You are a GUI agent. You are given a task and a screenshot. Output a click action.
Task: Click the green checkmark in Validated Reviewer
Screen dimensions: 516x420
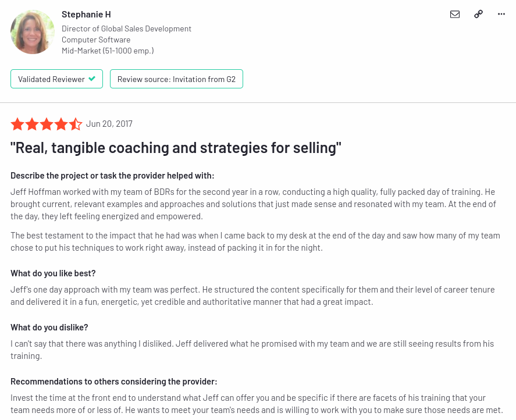pos(92,79)
